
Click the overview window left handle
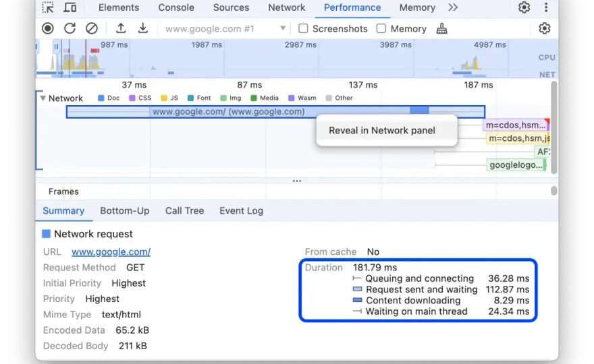point(36,47)
